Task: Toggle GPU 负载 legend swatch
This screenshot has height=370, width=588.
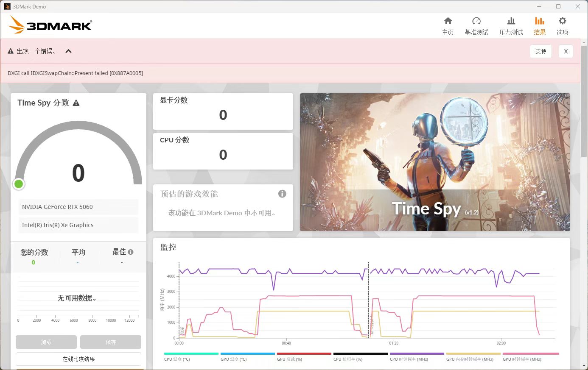Action: tap(304, 353)
